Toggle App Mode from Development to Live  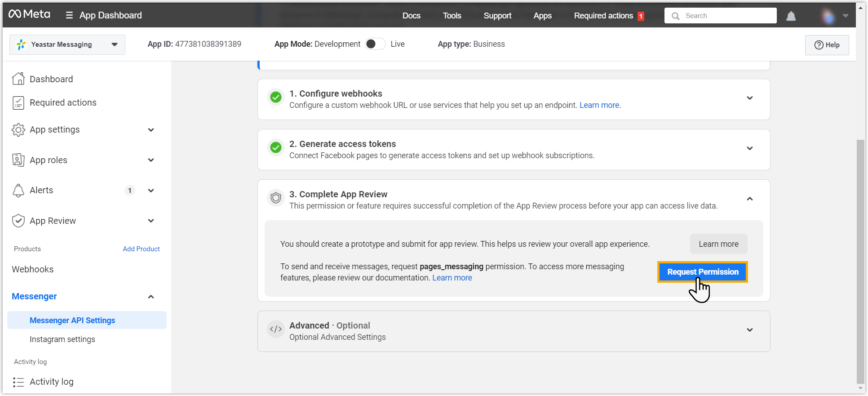(x=376, y=44)
